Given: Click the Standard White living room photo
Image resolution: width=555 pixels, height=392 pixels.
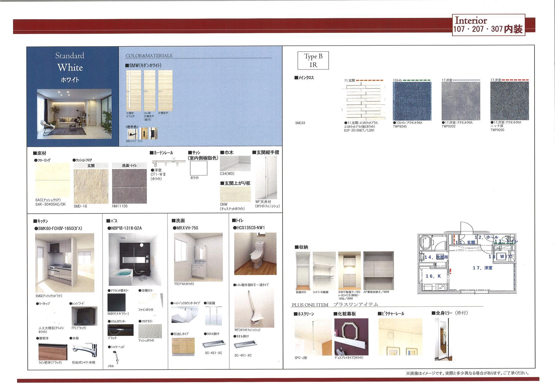Looking at the screenshot, I should (74, 114).
